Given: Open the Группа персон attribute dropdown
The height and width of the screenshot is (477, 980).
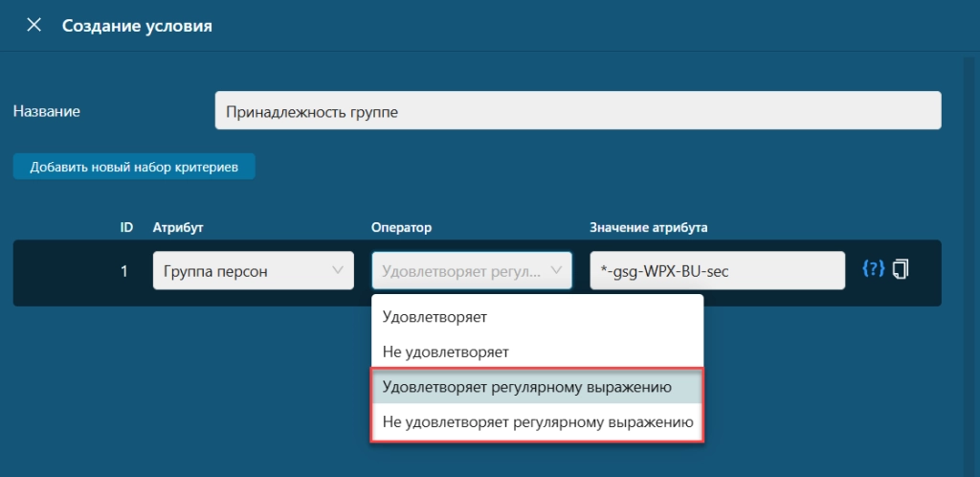Looking at the screenshot, I should [253, 271].
